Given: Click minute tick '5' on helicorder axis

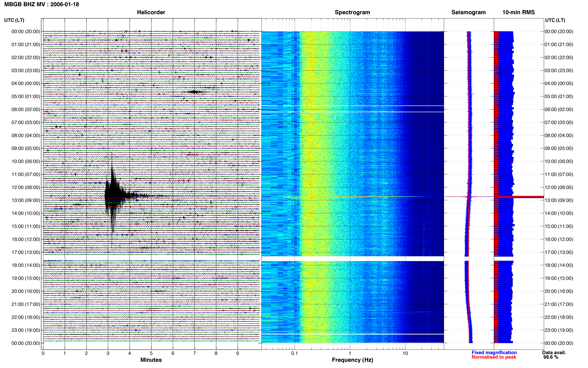Looking at the screenshot, I should [x=151, y=353].
